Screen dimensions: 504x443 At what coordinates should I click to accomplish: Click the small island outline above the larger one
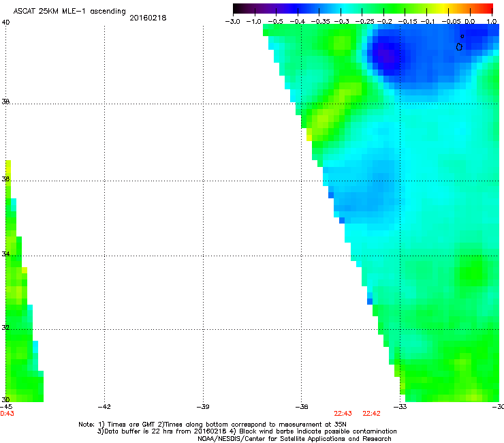click(462, 36)
